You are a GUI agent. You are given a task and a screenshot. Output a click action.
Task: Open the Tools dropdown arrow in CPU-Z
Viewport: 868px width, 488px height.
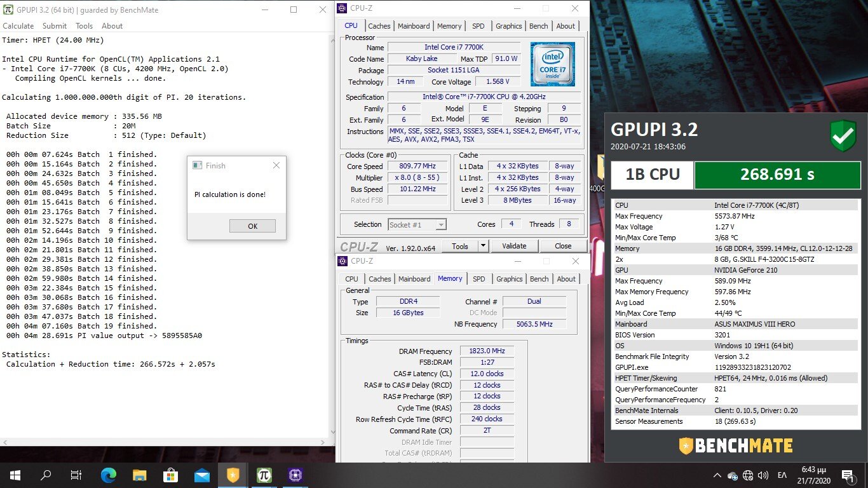click(x=483, y=246)
